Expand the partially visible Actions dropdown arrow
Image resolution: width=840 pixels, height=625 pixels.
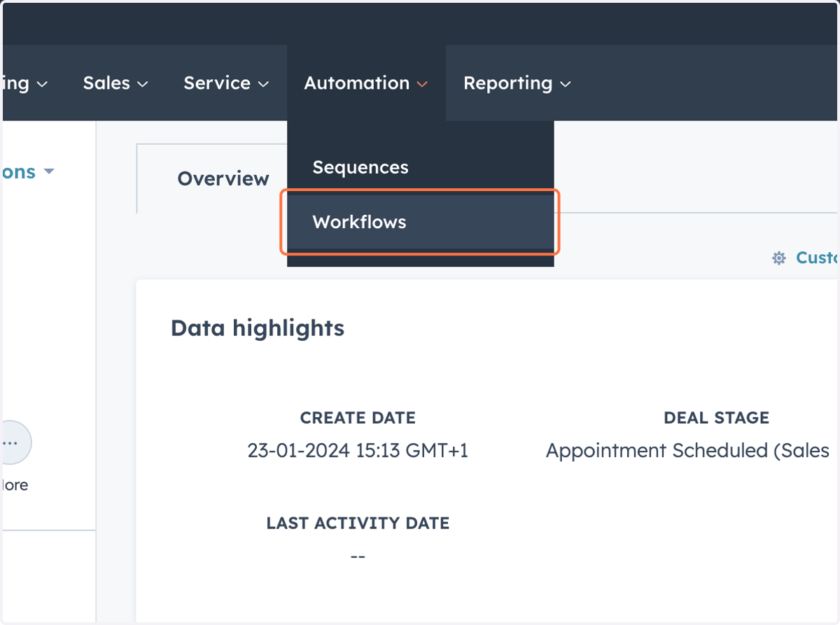(48, 171)
